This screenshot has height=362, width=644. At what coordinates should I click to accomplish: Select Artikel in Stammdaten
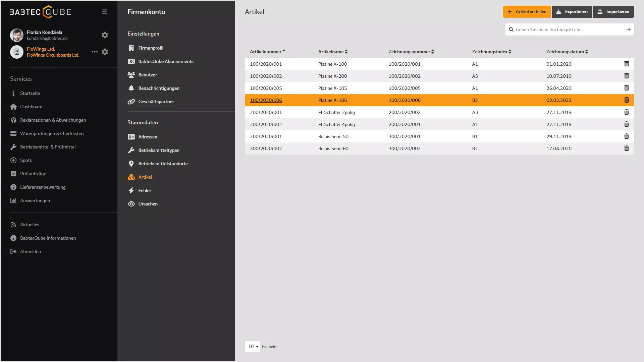coord(145,177)
